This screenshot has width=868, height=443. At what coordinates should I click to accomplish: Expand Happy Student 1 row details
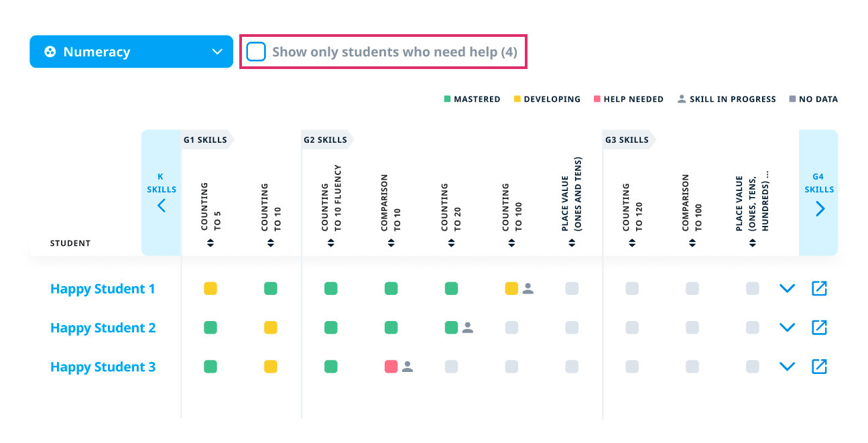tap(787, 289)
